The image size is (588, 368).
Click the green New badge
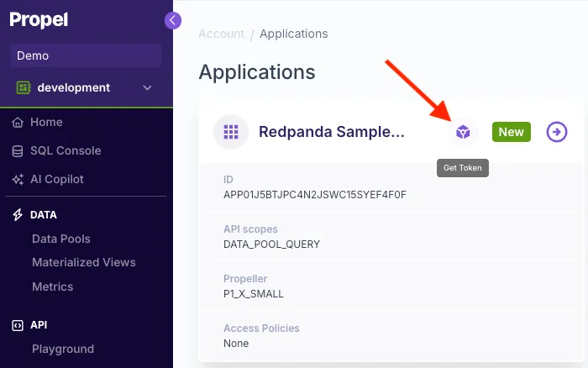click(511, 132)
